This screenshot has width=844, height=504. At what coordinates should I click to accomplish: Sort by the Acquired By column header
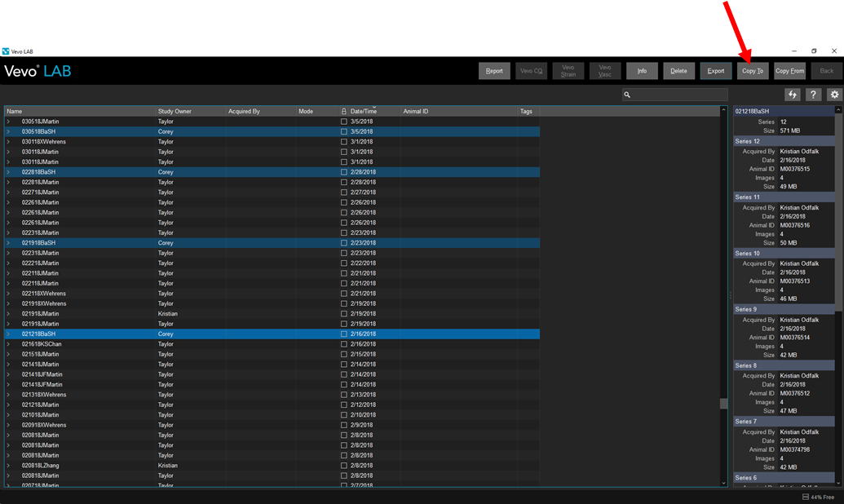point(260,112)
